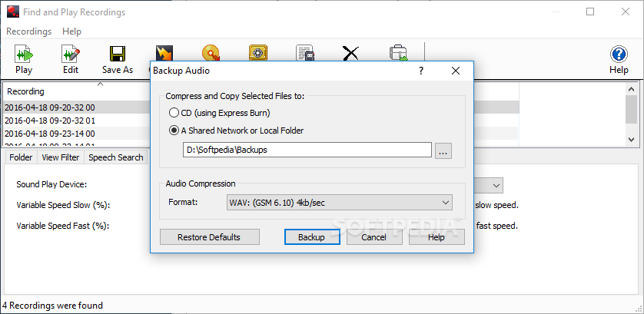Click the orange flame convert icon
The image size is (644, 314).
click(164, 54)
